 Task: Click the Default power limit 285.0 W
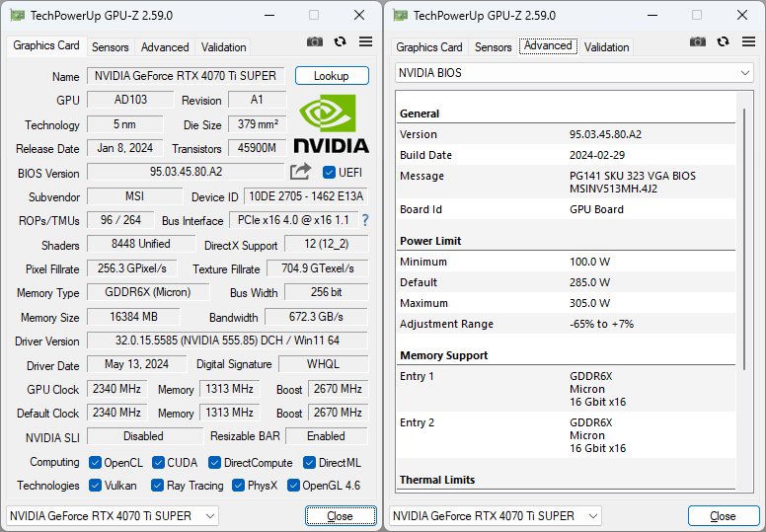tap(589, 283)
